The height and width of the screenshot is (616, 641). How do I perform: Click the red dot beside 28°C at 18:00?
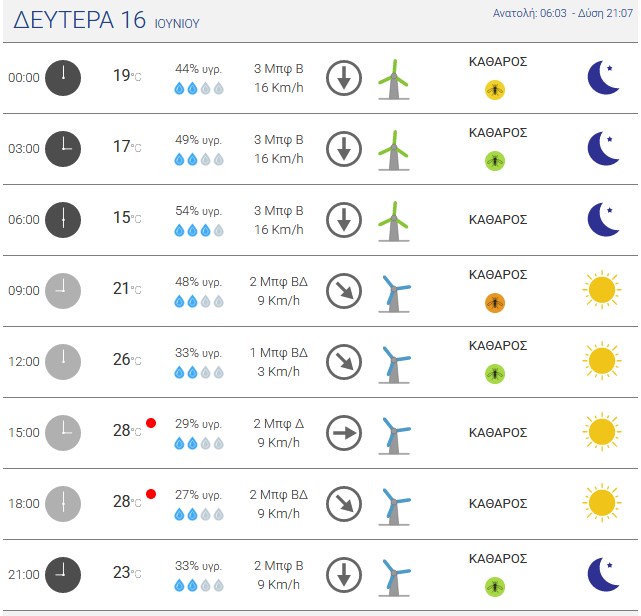(x=151, y=494)
